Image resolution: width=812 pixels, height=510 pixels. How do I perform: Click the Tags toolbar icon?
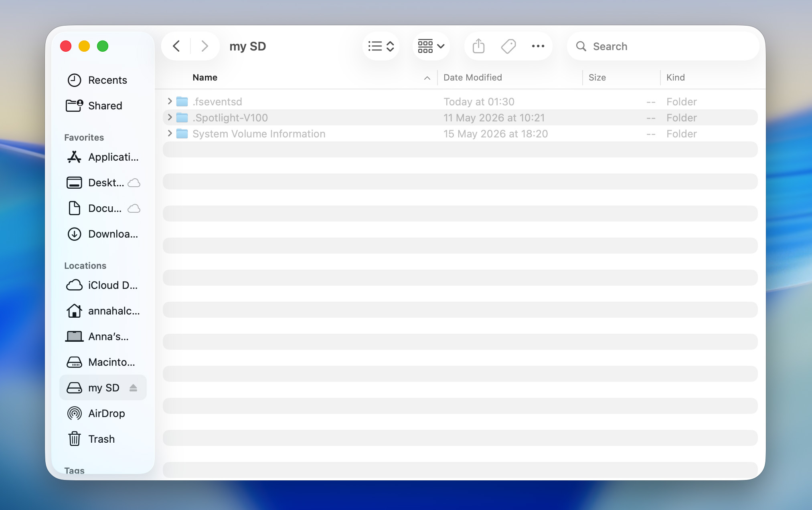[x=508, y=46]
